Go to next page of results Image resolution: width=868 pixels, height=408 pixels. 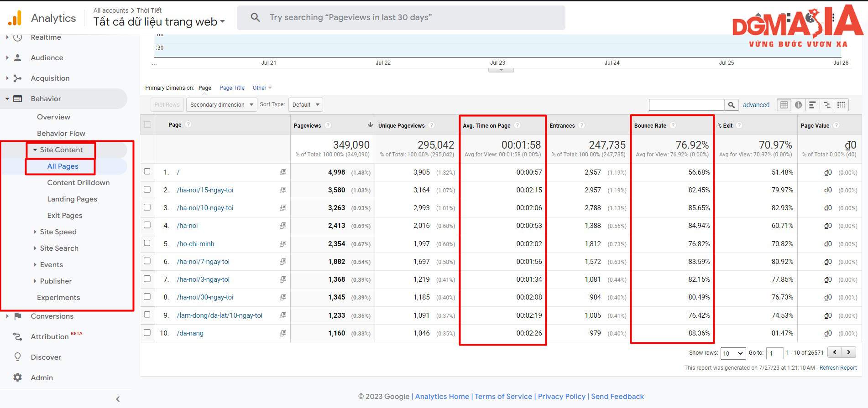click(x=849, y=352)
